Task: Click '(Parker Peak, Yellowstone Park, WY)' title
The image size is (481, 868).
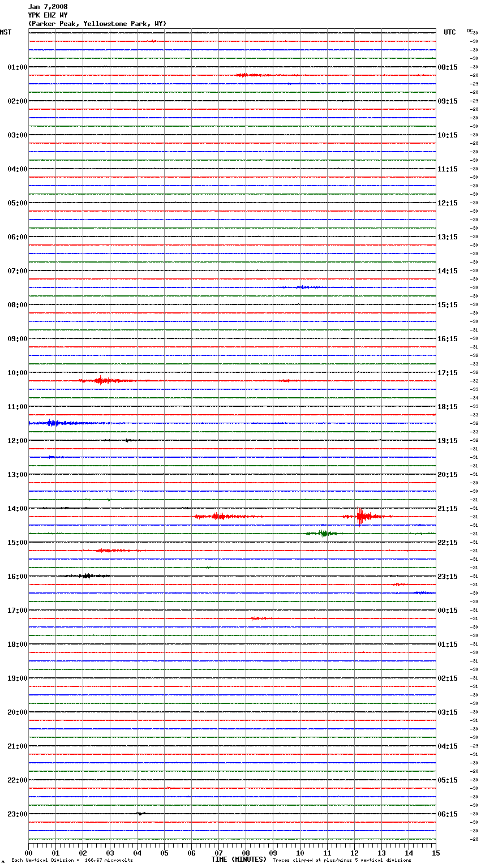Action: click(97, 24)
